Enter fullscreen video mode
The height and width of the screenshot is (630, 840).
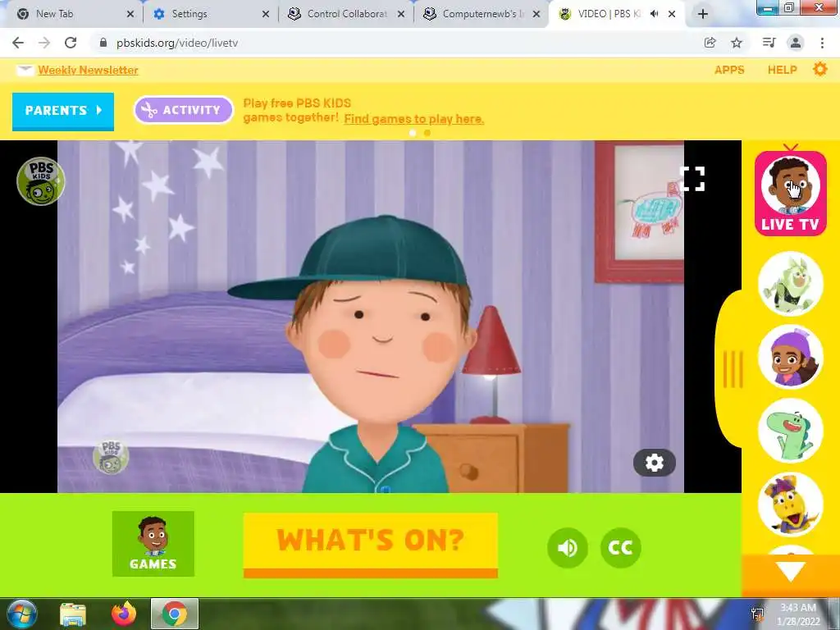pos(692,178)
